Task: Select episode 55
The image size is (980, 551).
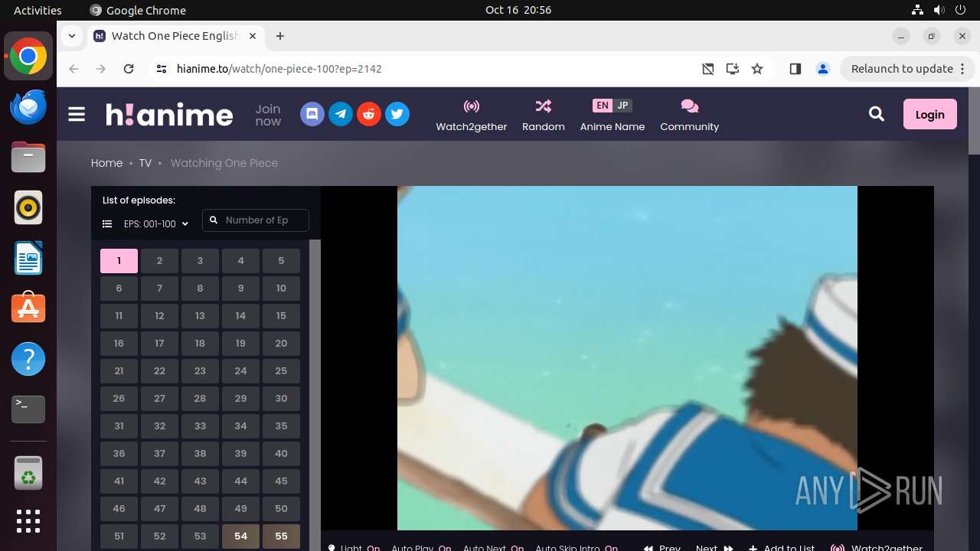Action: (281, 536)
